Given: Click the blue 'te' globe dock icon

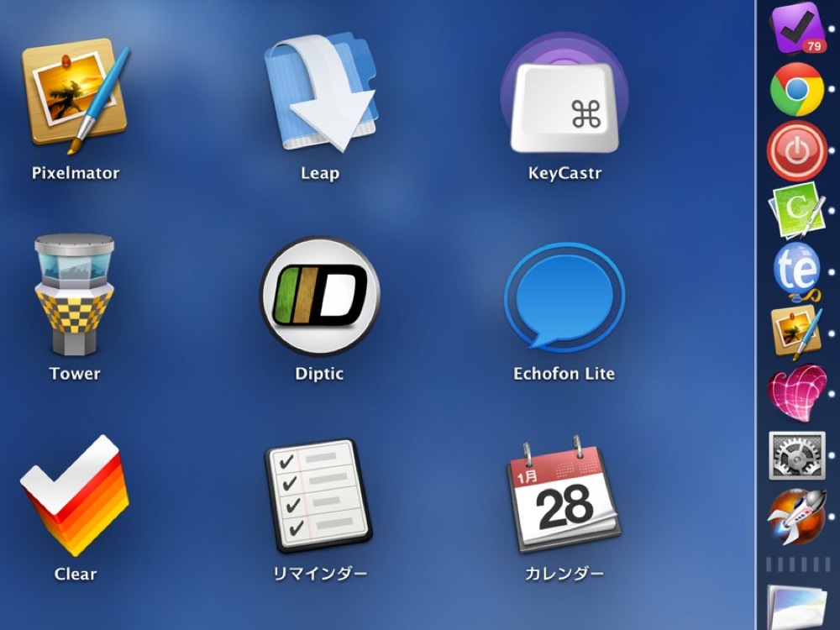Looking at the screenshot, I should [797, 271].
